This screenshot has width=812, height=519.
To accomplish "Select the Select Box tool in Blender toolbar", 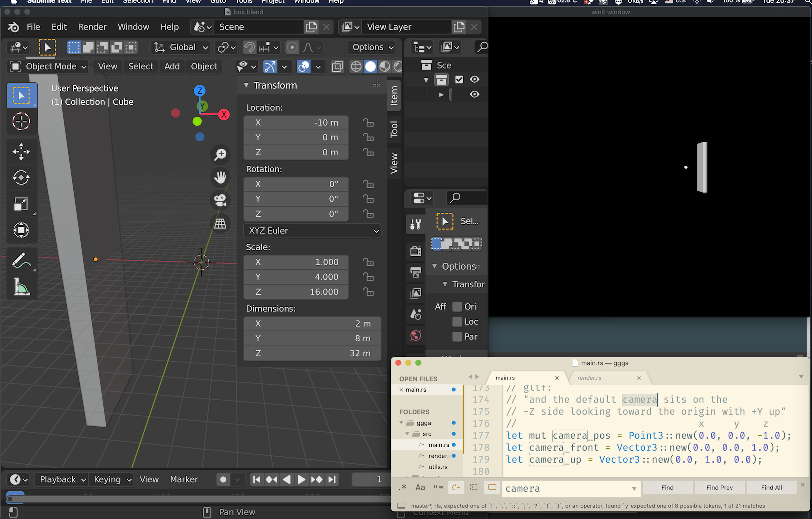I will [21, 95].
